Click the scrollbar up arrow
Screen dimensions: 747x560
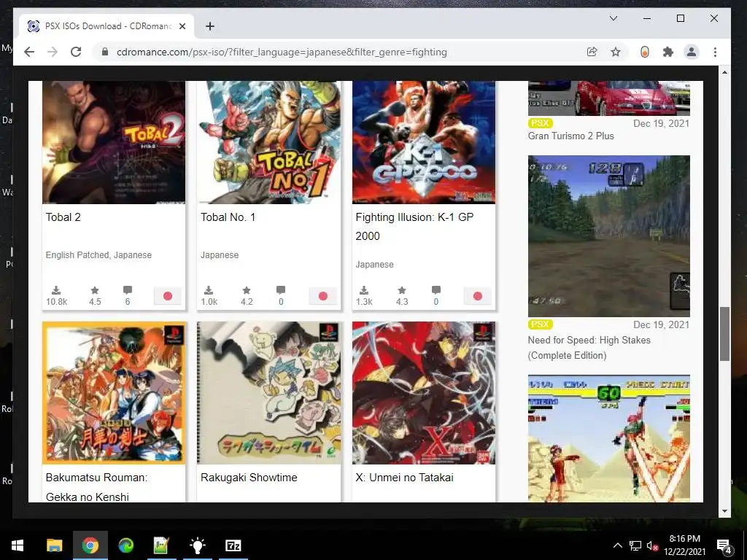coord(724,72)
